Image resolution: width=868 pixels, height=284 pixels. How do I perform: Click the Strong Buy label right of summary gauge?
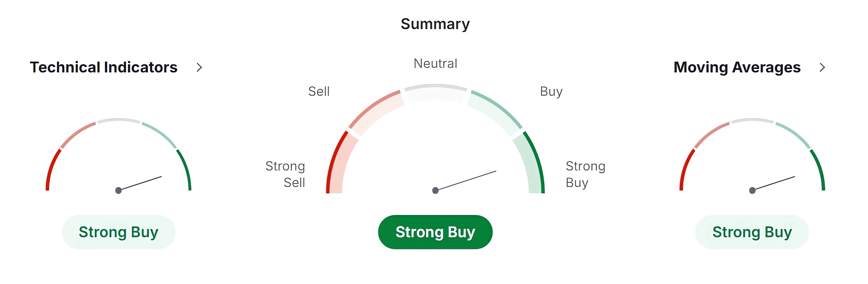point(585,174)
